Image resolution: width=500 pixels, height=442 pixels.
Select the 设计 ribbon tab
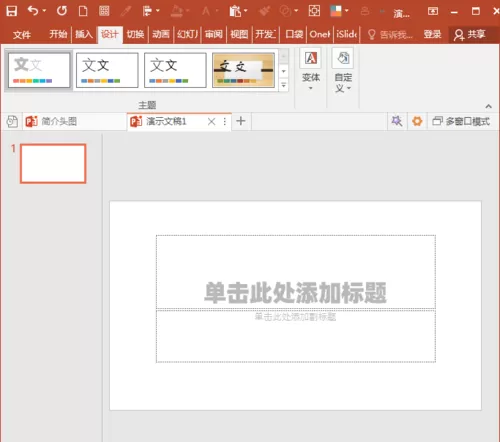point(110,34)
